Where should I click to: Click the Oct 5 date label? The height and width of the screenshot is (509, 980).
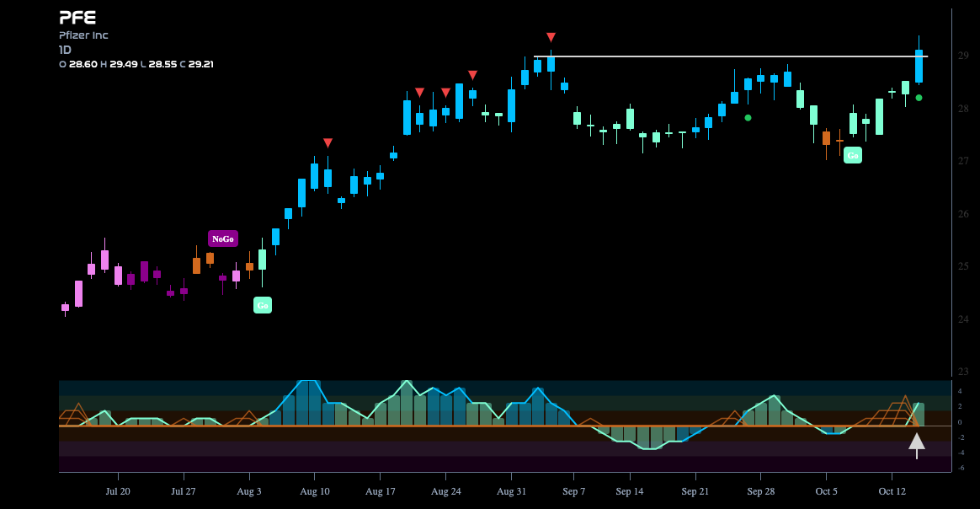click(826, 491)
